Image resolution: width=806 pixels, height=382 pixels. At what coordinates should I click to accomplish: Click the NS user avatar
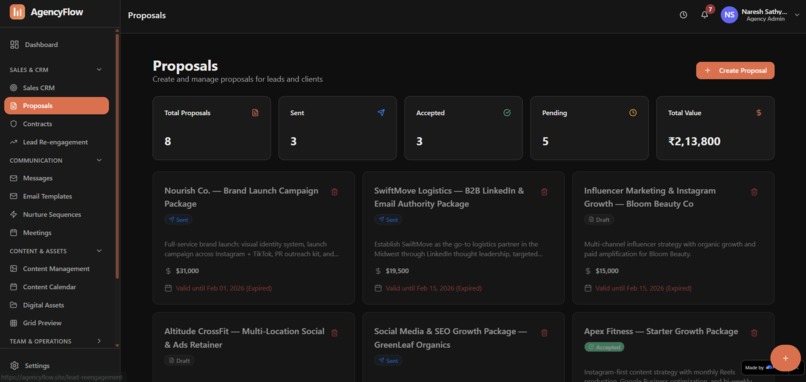(729, 15)
